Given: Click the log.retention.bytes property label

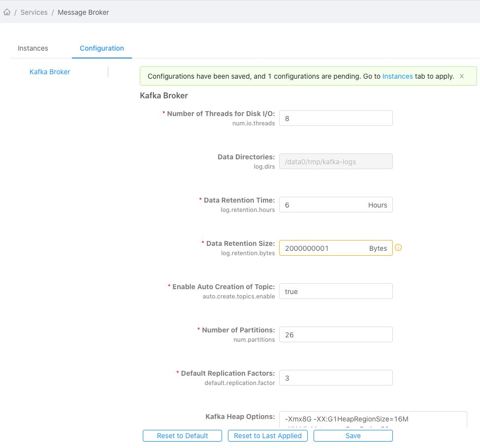Looking at the screenshot, I should point(248,253).
